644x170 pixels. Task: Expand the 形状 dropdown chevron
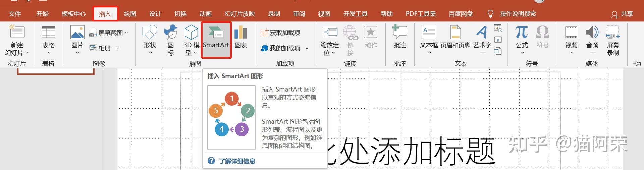point(150,53)
